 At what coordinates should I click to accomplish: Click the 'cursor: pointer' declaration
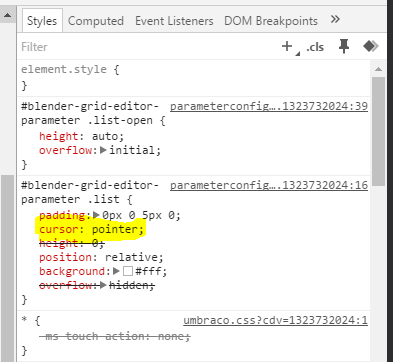coord(91,229)
